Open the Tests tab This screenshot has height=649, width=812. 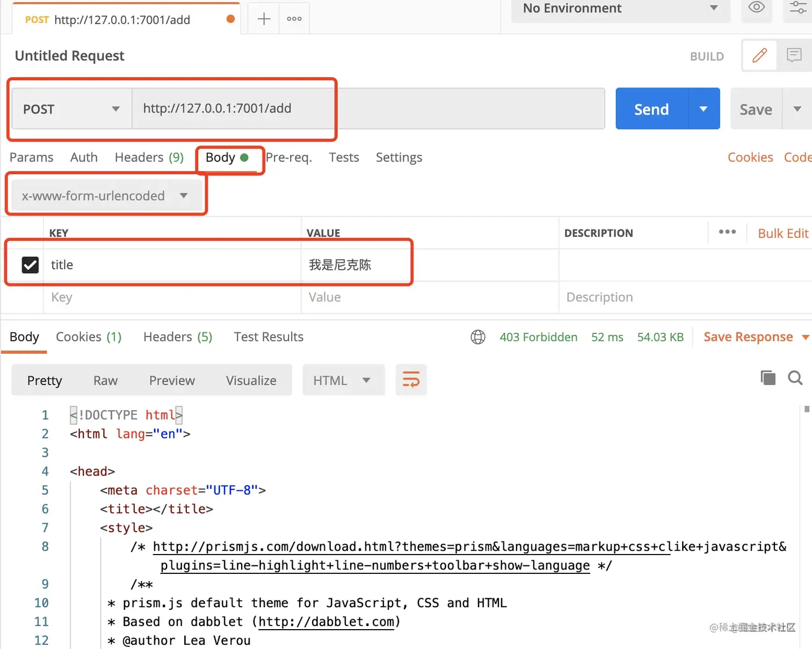click(344, 157)
